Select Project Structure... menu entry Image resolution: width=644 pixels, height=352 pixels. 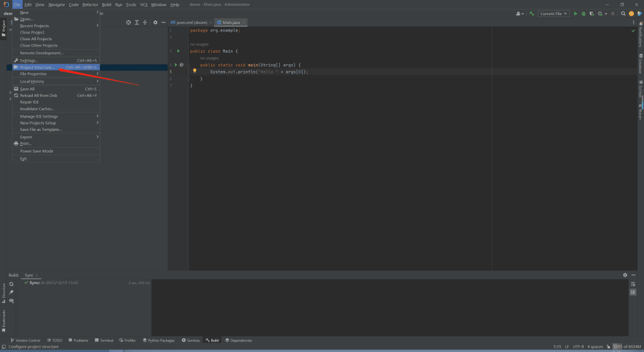[x=38, y=67]
